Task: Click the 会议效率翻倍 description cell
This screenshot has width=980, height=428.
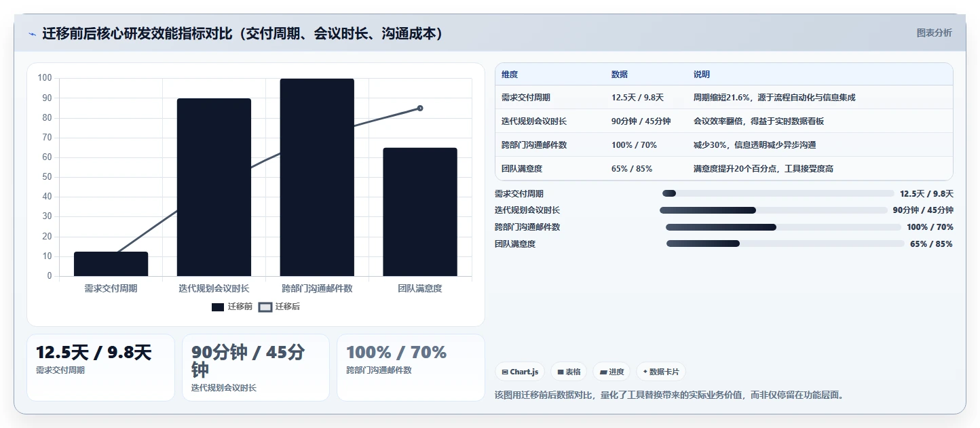Action: (759, 121)
